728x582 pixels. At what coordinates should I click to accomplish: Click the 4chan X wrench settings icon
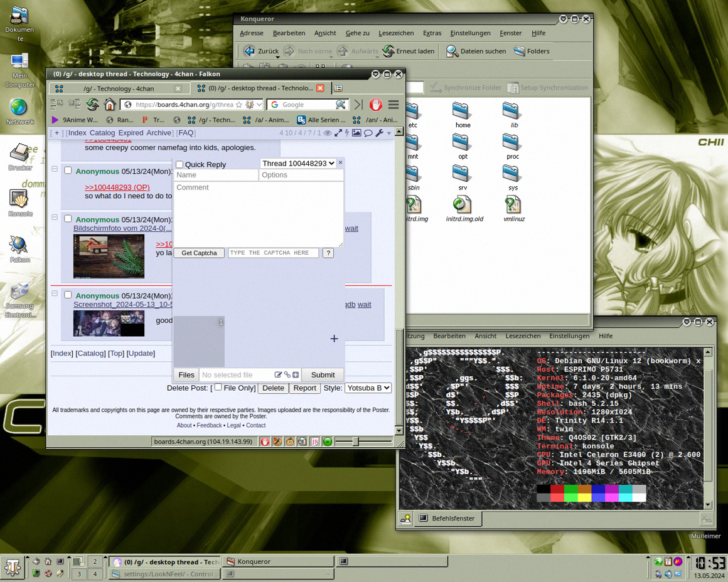(379, 133)
